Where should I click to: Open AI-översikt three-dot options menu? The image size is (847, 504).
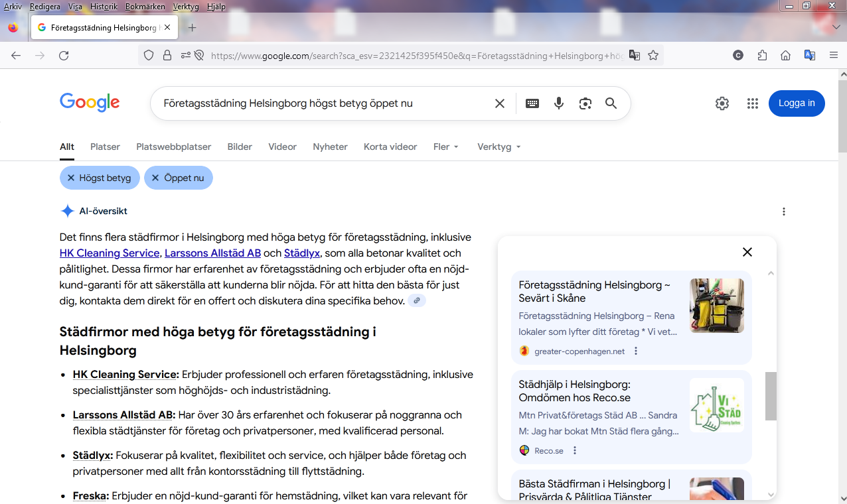tap(784, 212)
